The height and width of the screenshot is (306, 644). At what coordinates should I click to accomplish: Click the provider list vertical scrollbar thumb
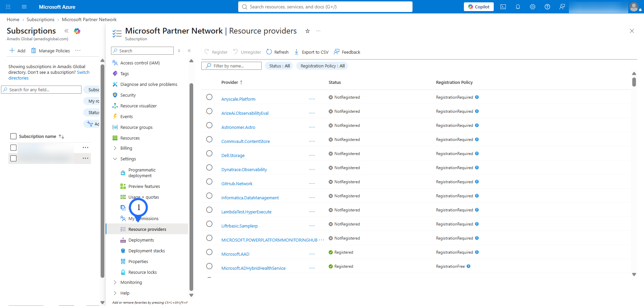coord(634,82)
